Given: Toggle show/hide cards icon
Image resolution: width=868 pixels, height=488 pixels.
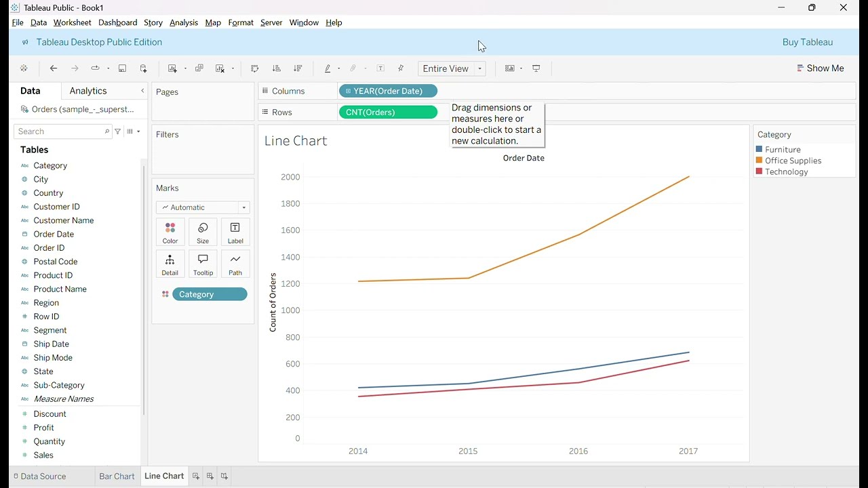Looking at the screenshot, I should pyautogui.click(x=510, y=68).
